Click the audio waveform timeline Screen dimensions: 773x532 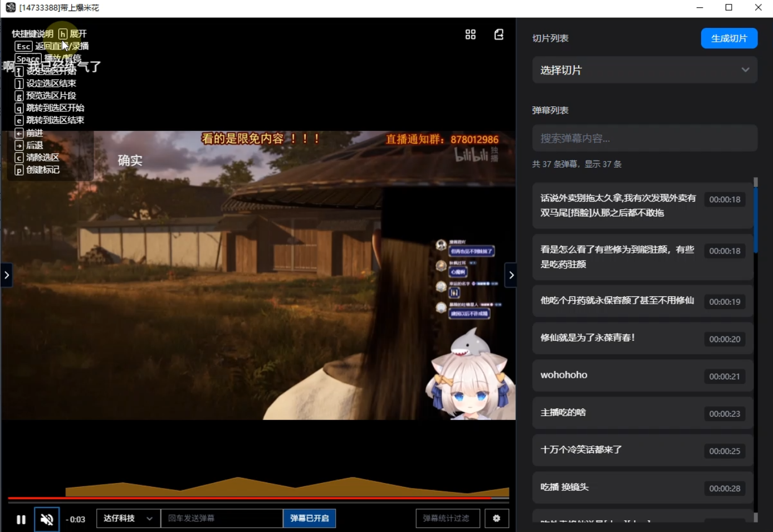tap(287, 486)
